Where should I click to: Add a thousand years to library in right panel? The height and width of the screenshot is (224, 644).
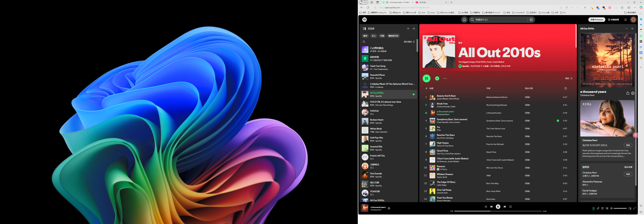(633, 93)
